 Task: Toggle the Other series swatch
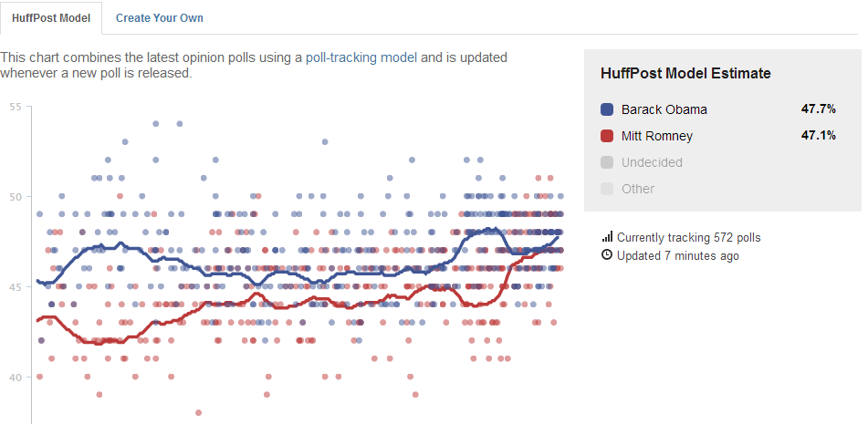click(607, 189)
